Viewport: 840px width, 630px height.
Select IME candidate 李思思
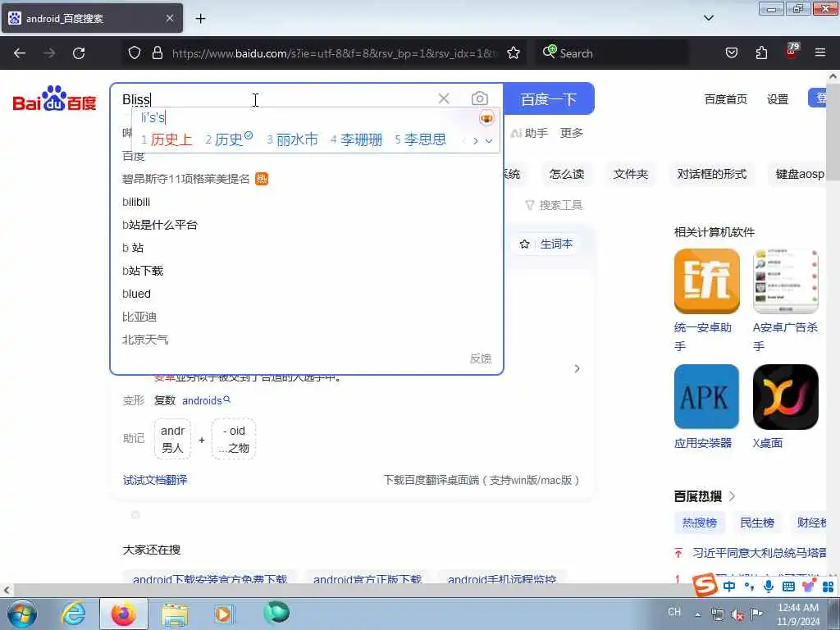421,139
